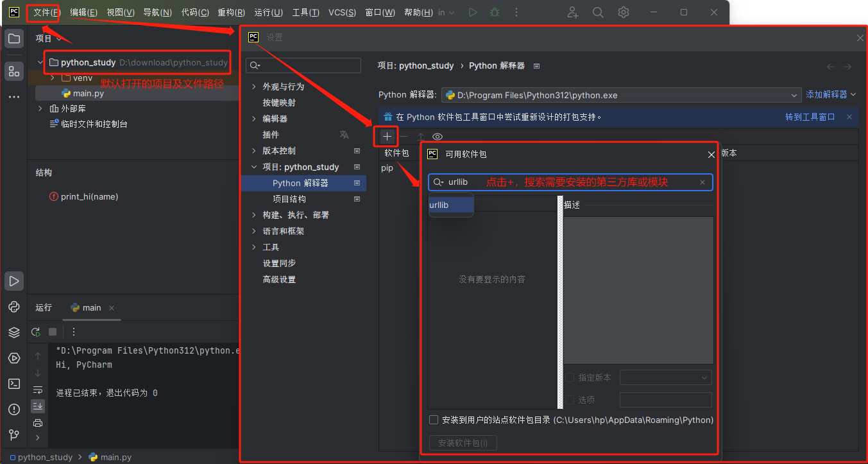Open the 指定版本 version combo box
The width and height of the screenshot is (868, 464).
[x=665, y=377]
